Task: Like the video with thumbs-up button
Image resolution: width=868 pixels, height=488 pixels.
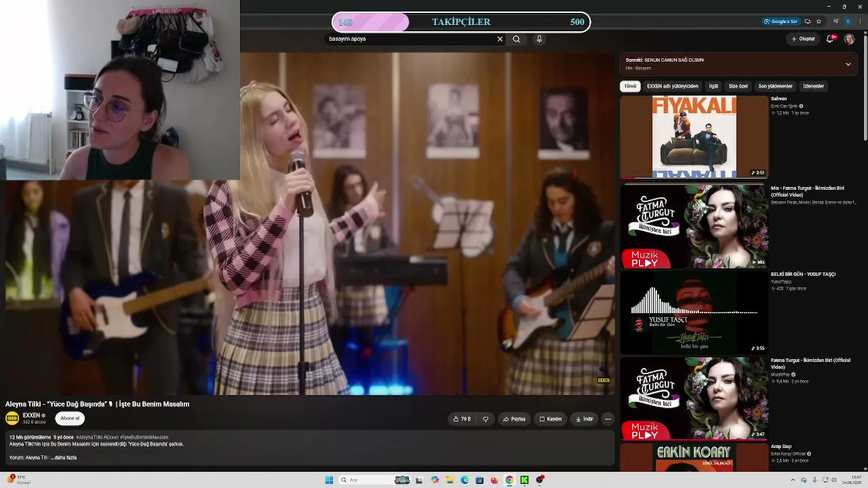Action: point(462,419)
